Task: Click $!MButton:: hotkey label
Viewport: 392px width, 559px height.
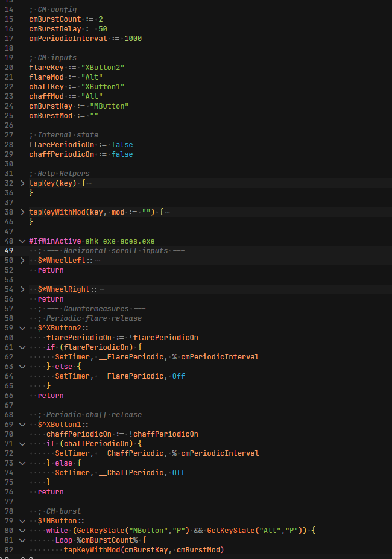Action: coord(61,521)
